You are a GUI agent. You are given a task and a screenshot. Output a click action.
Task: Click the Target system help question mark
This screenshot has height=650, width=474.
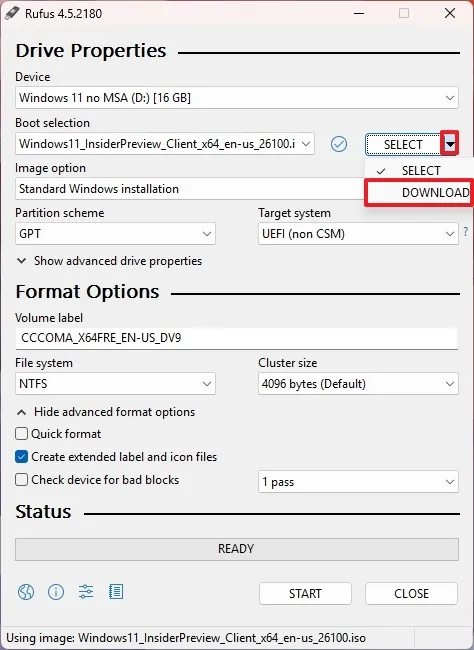coord(466,231)
